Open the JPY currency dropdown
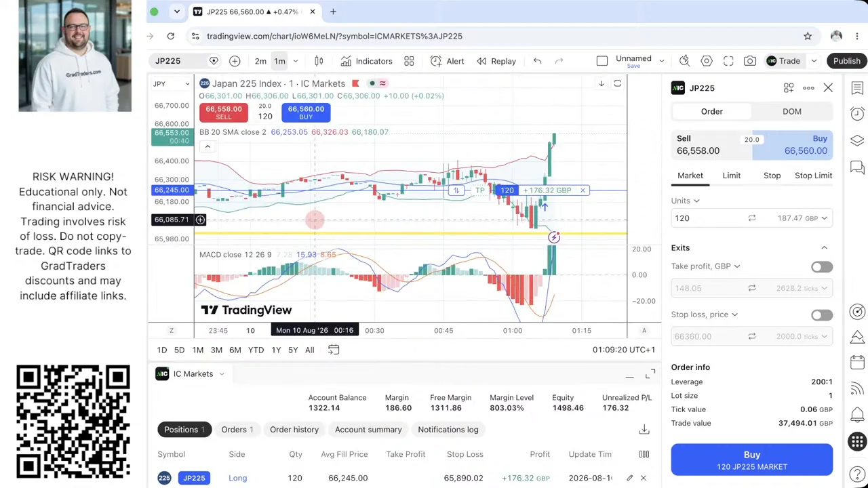This screenshot has height=488, width=868. coord(172,84)
